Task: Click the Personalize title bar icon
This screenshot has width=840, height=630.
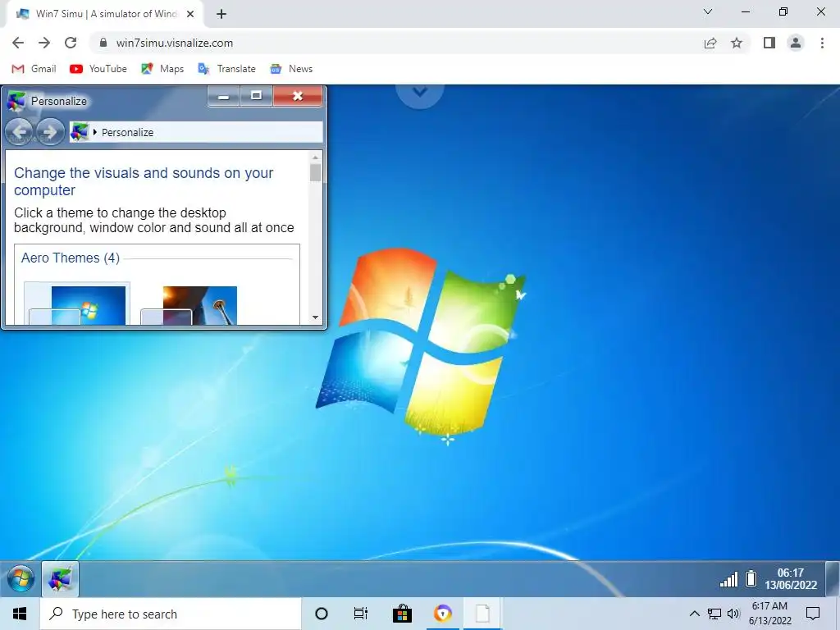Action: coord(16,101)
